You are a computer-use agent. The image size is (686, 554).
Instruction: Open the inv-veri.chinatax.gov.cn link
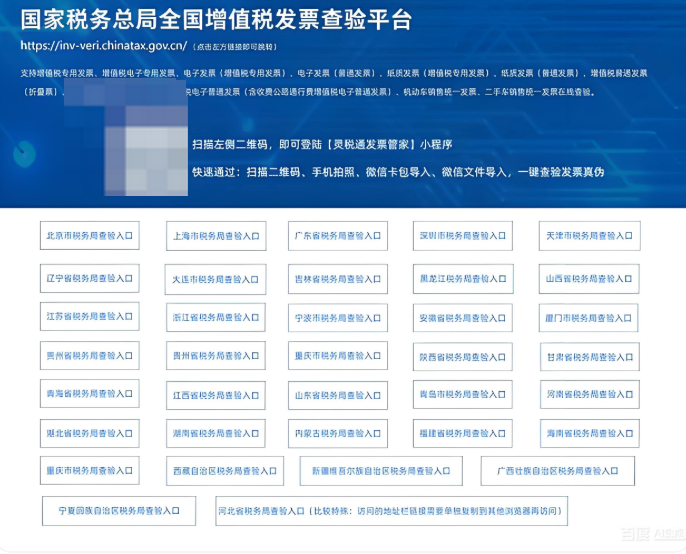[104, 46]
